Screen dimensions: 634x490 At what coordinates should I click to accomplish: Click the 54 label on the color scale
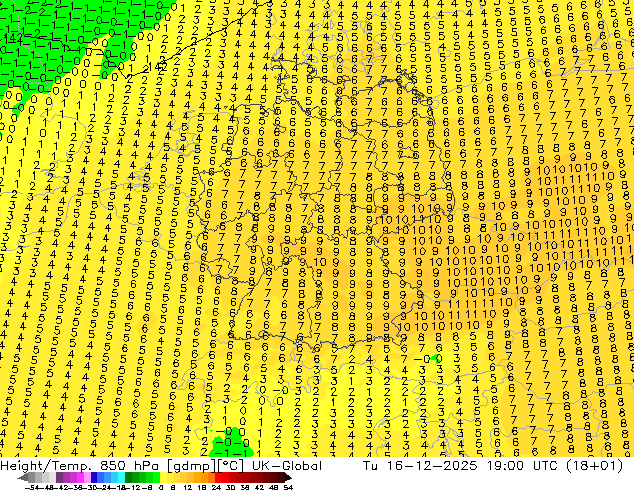point(287,487)
